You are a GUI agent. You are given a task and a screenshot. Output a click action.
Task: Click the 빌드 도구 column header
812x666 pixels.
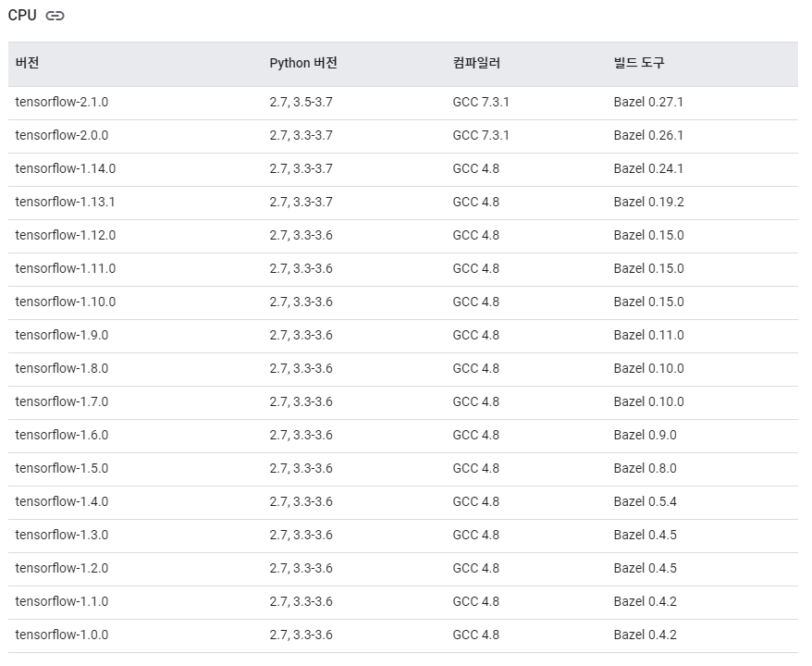pos(639,63)
